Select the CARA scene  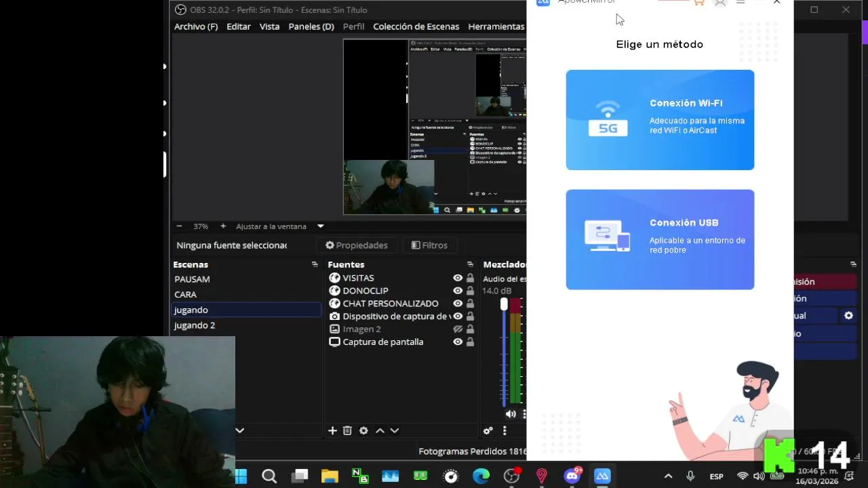(x=246, y=294)
